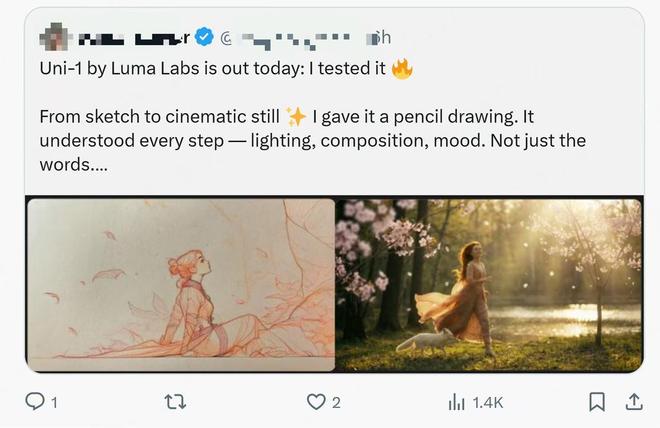The width and height of the screenshot is (660, 428).
Task: Click the reply count number 1
Action: tap(54, 403)
